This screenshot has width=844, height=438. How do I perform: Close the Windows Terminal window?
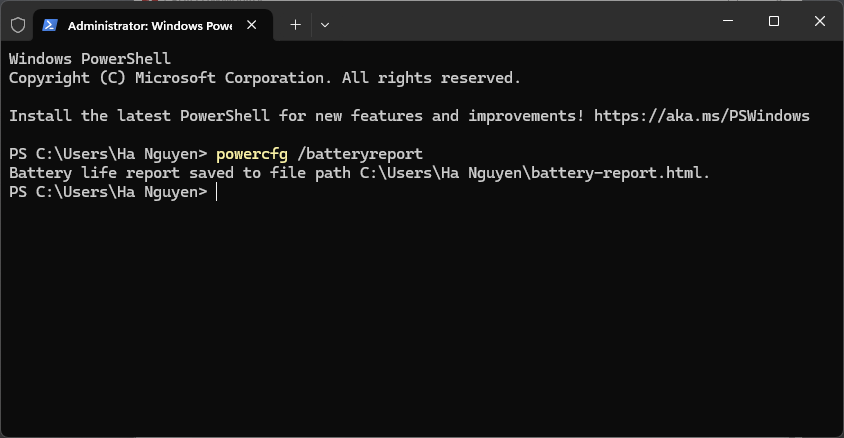[820, 21]
